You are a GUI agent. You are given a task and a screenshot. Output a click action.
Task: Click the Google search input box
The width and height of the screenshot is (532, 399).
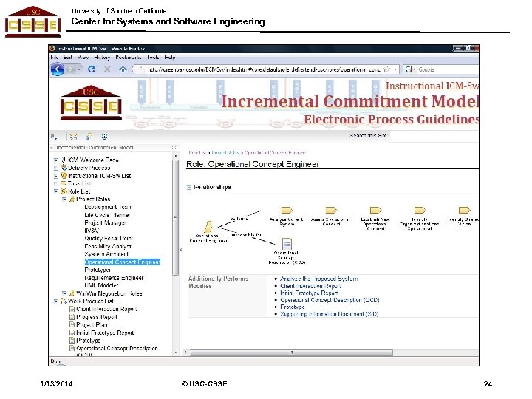pos(448,69)
